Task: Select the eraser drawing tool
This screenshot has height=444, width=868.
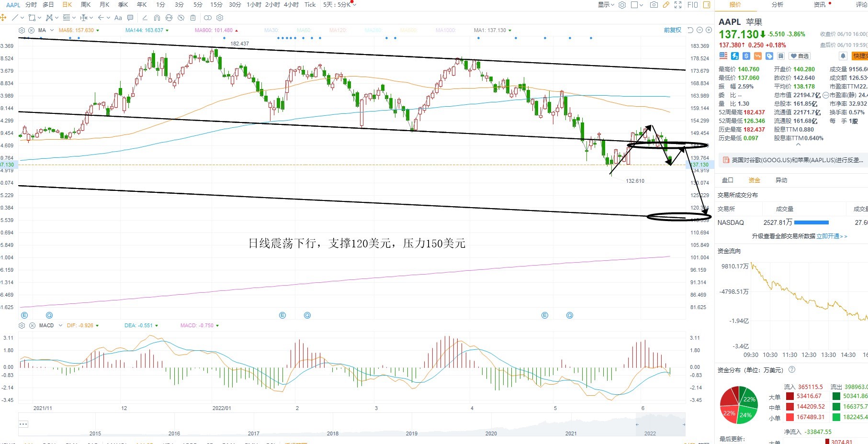Action: pyautogui.click(x=145, y=18)
